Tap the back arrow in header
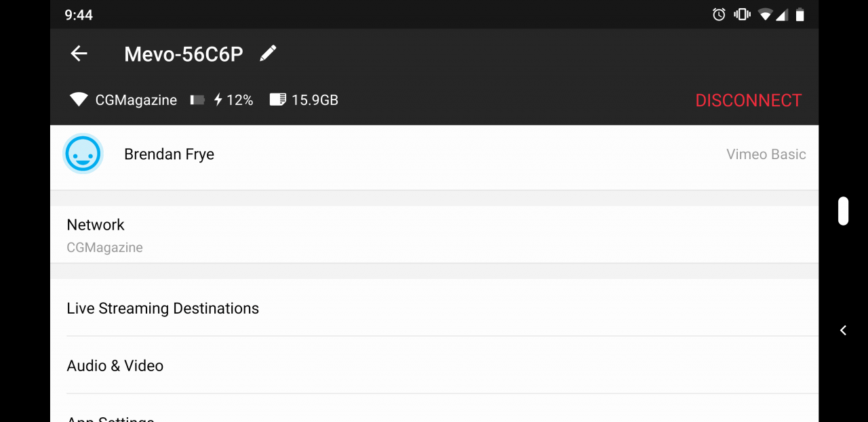The height and width of the screenshot is (422, 868). point(79,54)
